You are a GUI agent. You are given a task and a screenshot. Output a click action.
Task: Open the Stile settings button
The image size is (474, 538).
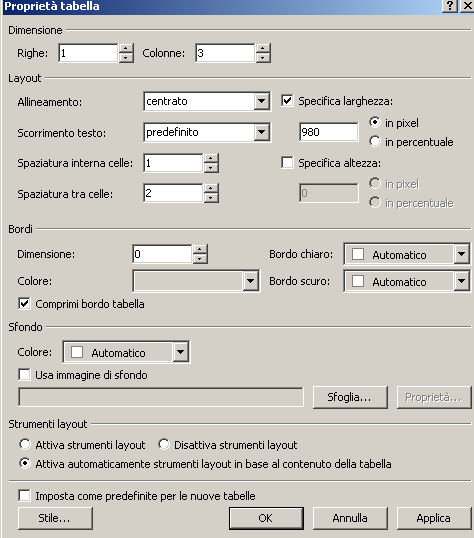click(x=55, y=518)
